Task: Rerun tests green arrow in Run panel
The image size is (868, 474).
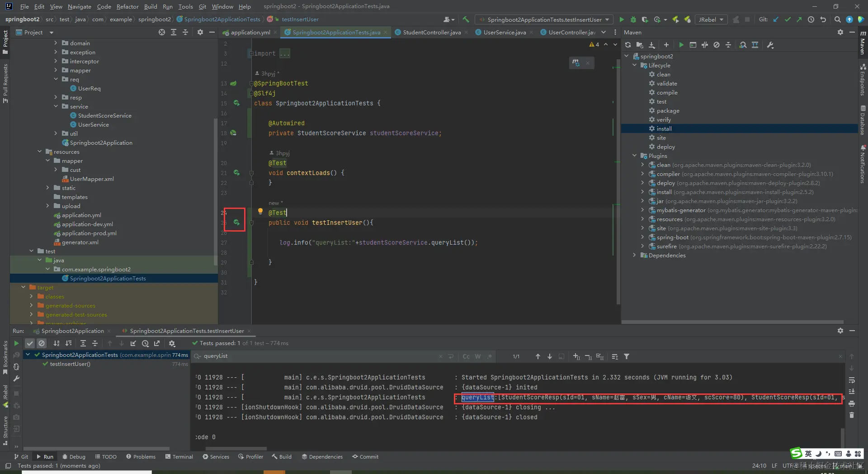Action: pyautogui.click(x=16, y=343)
